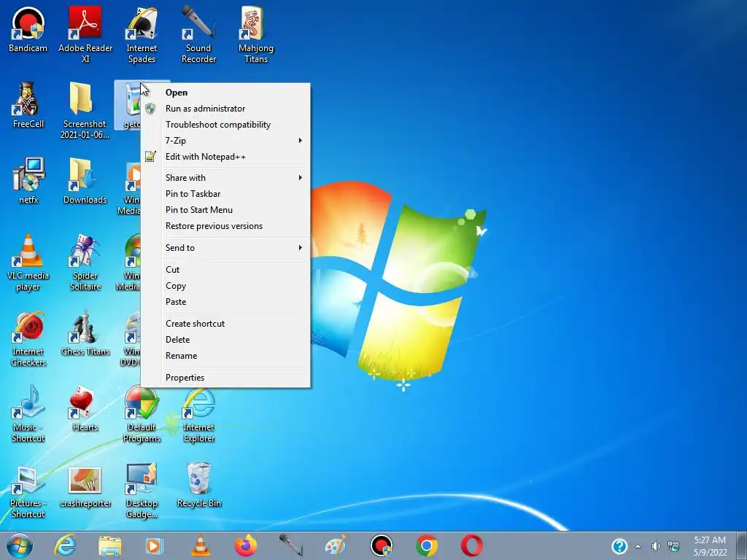Open the Windows Start button

point(20,545)
